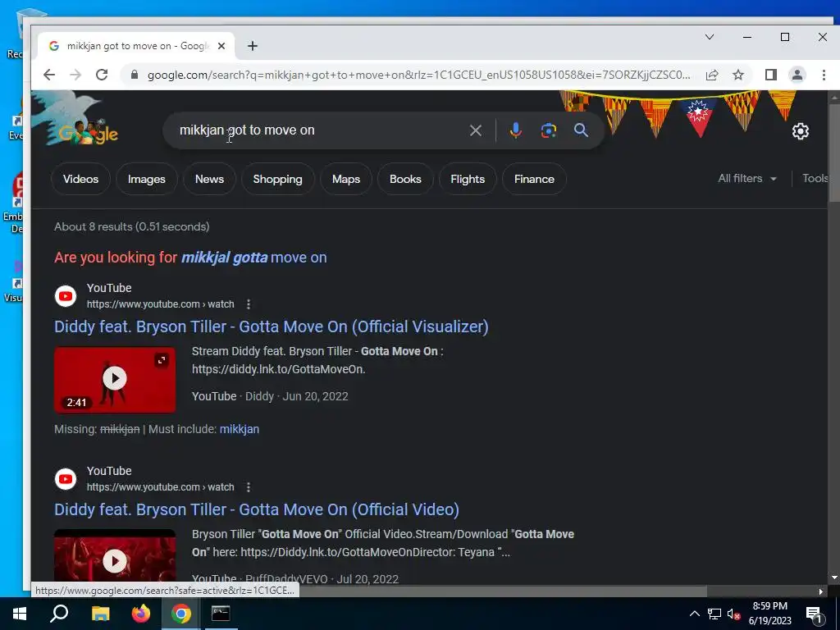Show hidden system tray icons
This screenshot has width=840, height=630.
[x=694, y=614]
